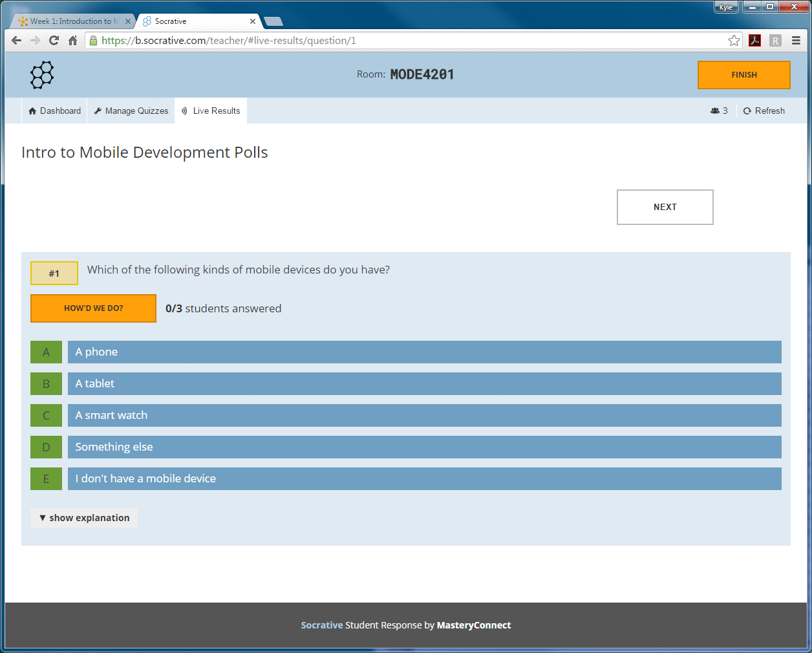Expand the show explanation toggle
The width and height of the screenshot is (812, 653).
[84, 518]
